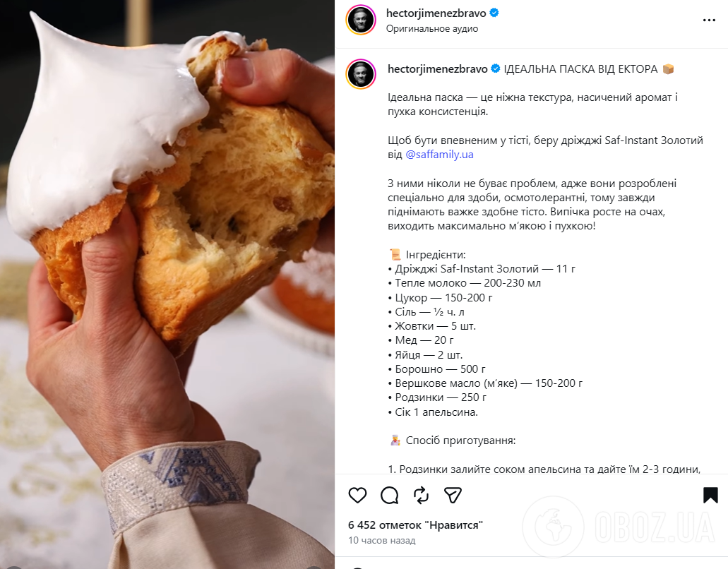This screenshot has height=569, width=728.
Task: Click the verified badge in header
Action: pyautogui.click(x=494, y=13)
